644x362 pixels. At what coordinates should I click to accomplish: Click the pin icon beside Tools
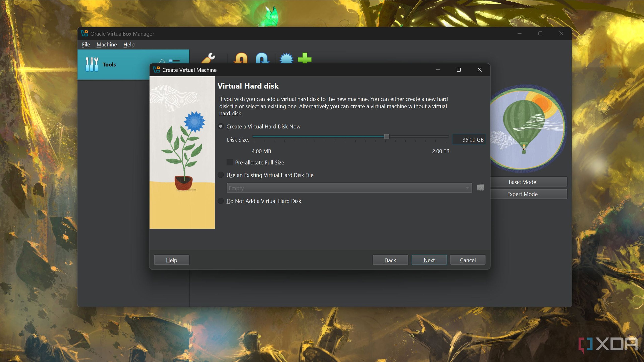click(x=162, y=61)
